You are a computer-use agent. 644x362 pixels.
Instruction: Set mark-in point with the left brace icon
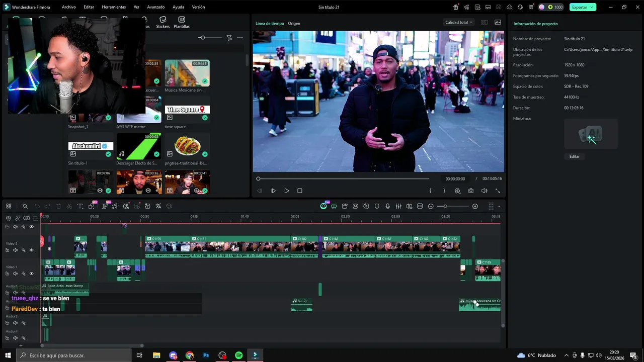[430, 191]
